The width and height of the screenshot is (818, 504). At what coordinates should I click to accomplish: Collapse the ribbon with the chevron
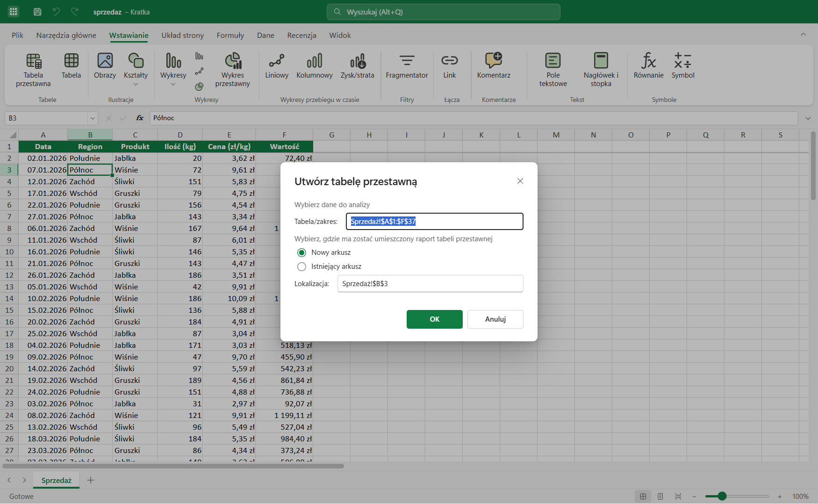tap(803, 34)
